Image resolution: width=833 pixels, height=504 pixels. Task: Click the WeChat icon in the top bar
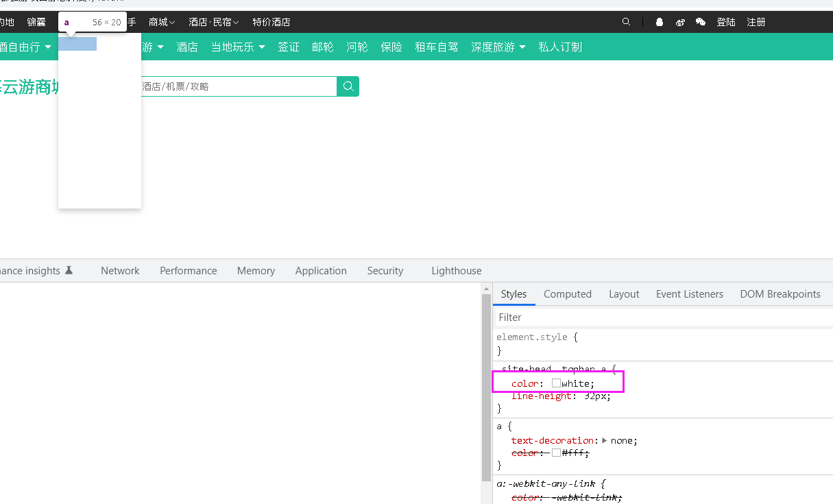701,22
